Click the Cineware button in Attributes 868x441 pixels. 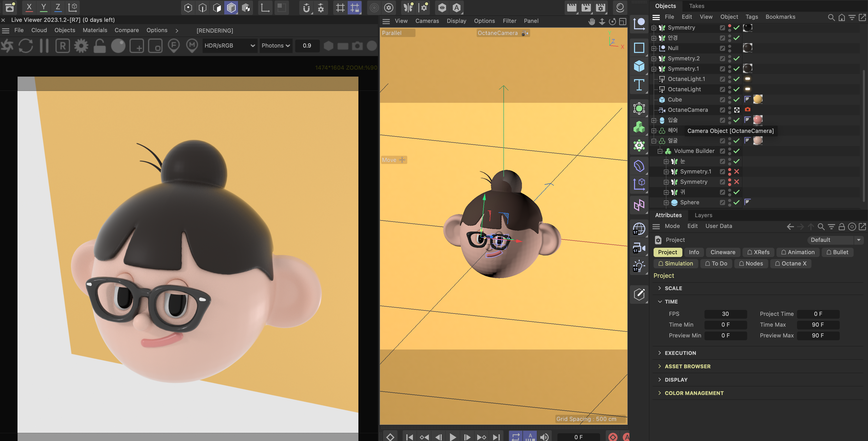723,252
